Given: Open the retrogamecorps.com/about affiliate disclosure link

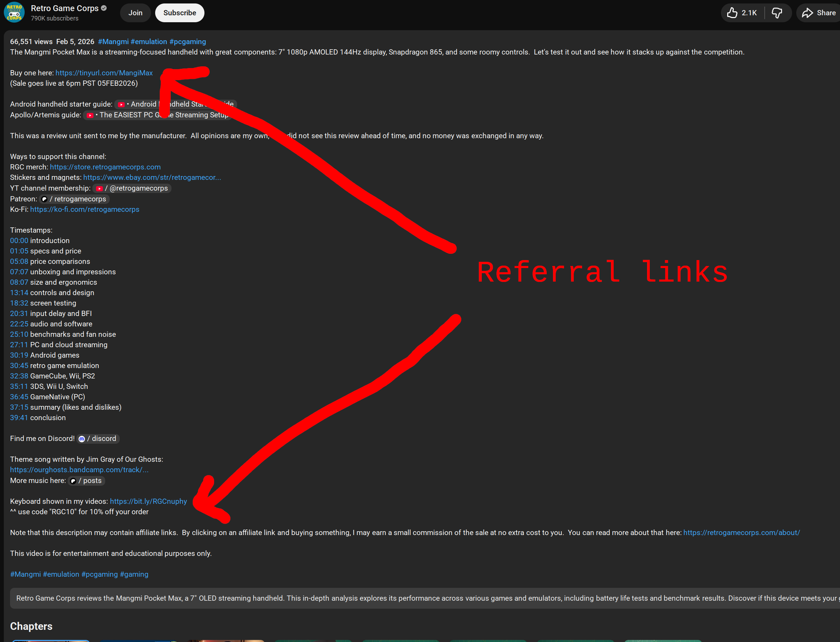Looking at the screenshot, I should pyautogui.click(x=741, y=533).
